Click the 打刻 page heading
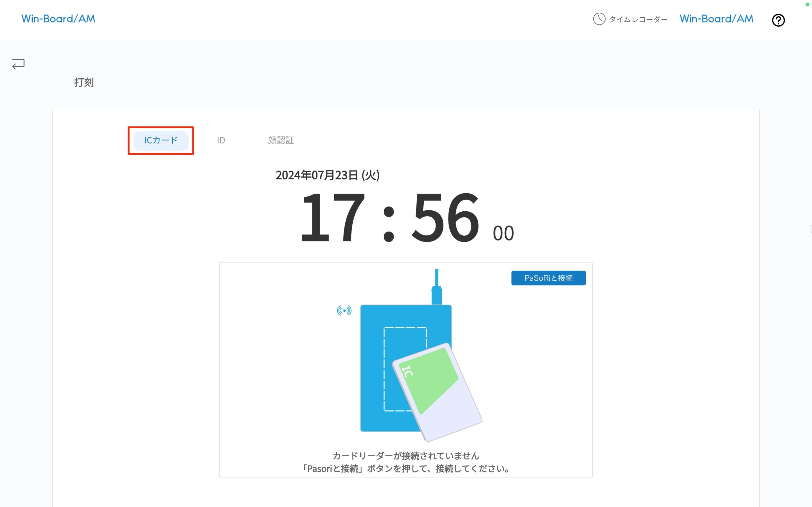 point(83,82)
